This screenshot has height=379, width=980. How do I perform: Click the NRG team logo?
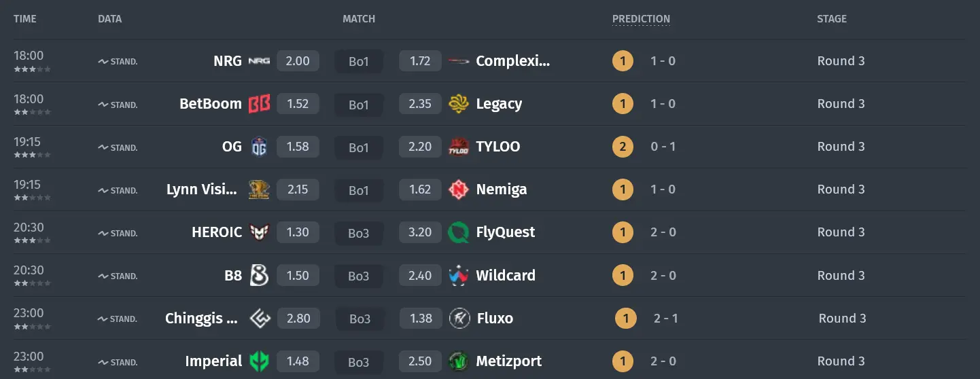point(259,61)
